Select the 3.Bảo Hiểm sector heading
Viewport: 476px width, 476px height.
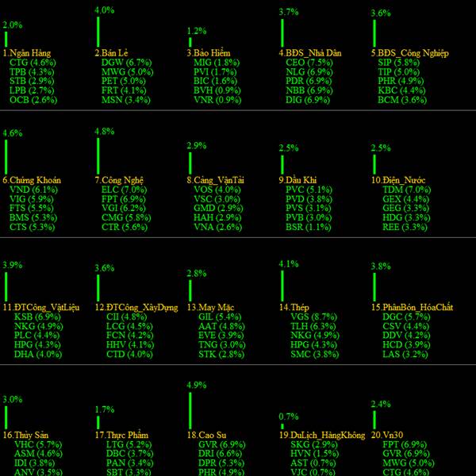[x=209, y=53]
